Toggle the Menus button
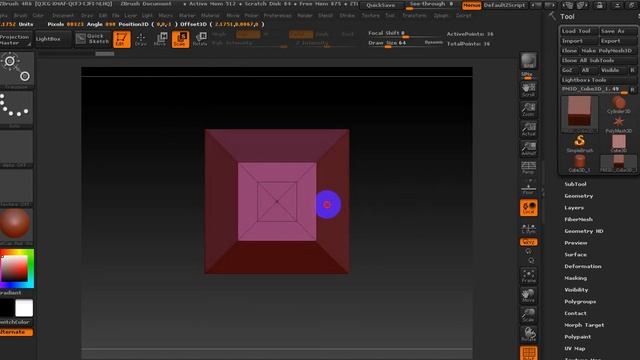Viewport: 640px width, 360px height. 471,5
